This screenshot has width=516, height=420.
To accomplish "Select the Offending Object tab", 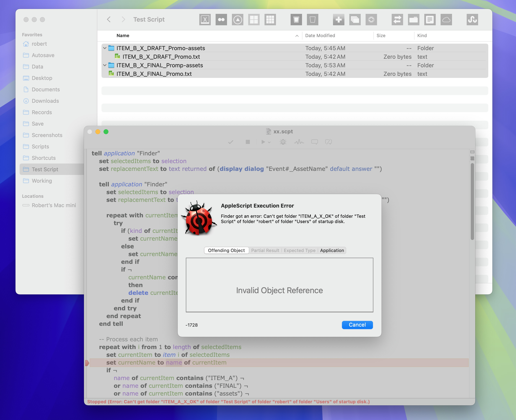I will pyautogui.click(x=226, y=250).
